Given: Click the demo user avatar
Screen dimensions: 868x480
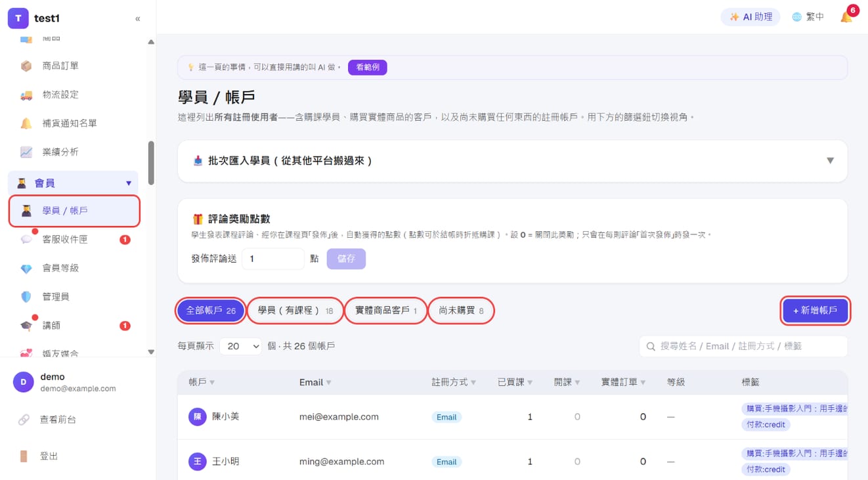Looking at the screenshot, I should (x=24, y=382).
